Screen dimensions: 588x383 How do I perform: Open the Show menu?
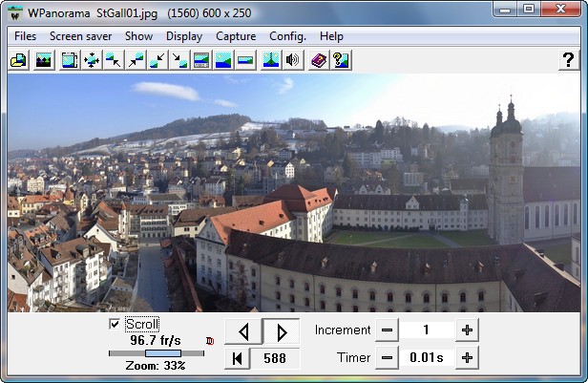pos(138,36)
